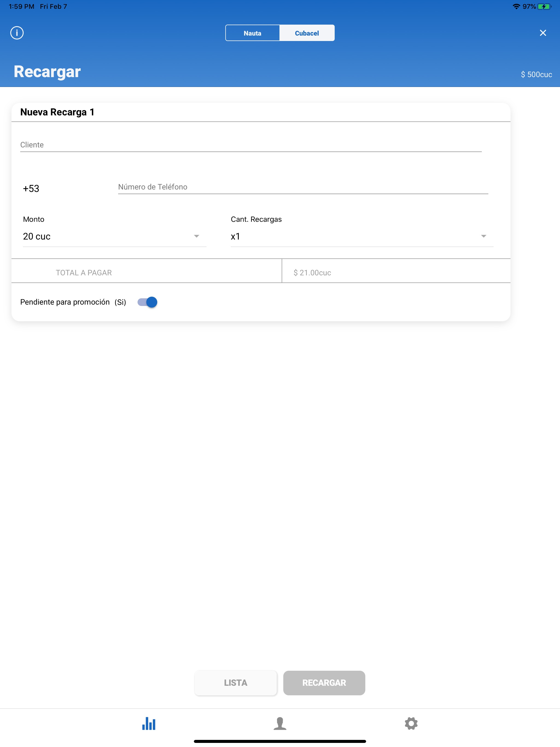Click the battery indicator in status bar

pos(544,6)
